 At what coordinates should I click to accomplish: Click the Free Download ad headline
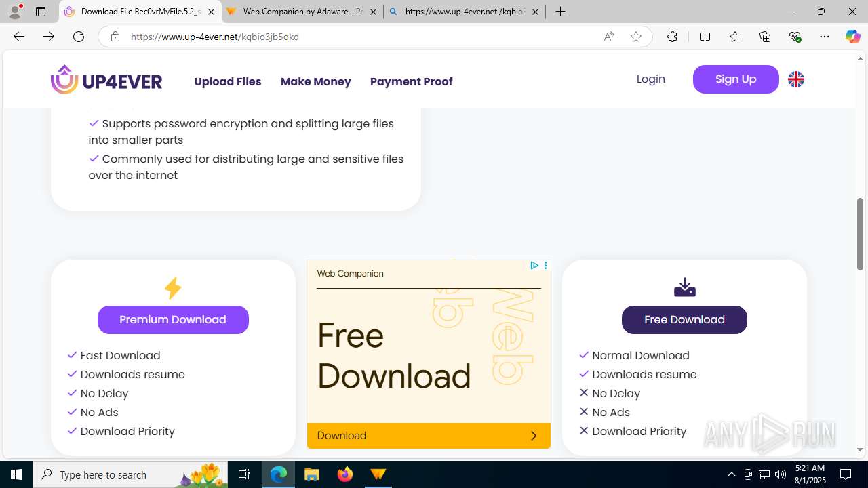point(394,356)
